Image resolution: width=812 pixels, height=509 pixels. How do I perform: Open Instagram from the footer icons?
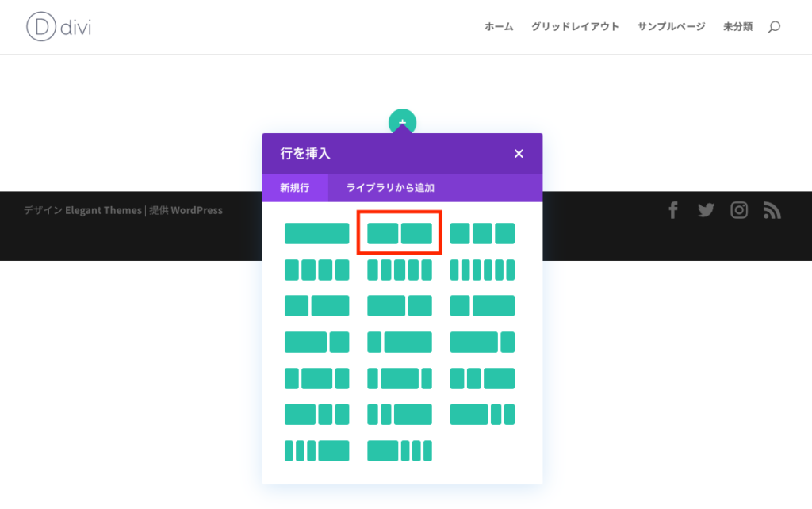pyautogui.click(x=739, y=210)
